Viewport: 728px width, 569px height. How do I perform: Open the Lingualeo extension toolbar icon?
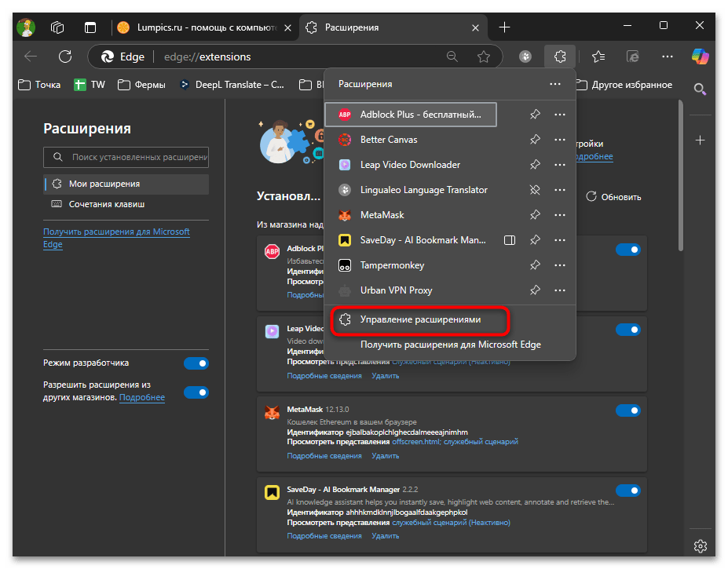point(525,57)
